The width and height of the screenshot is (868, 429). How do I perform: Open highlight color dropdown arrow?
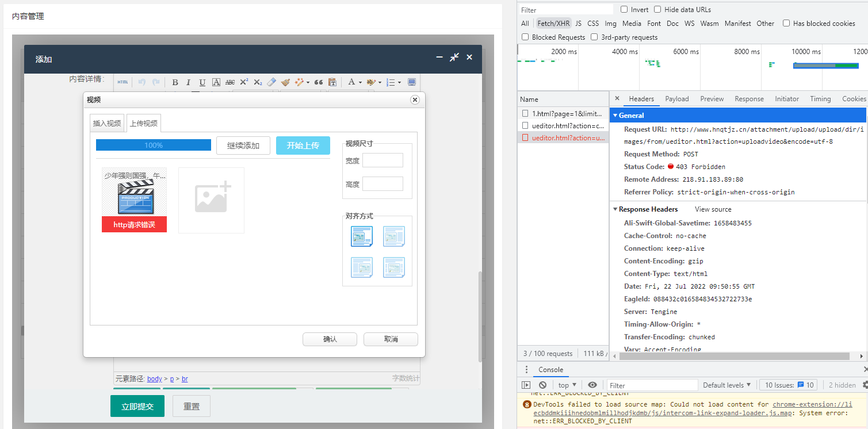pos(380,82)
